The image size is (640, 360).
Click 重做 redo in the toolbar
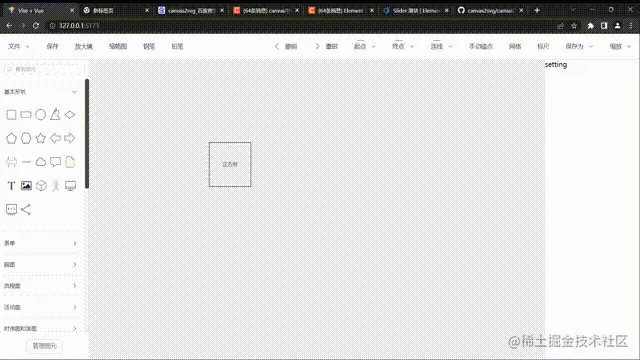[x=327, y=46]
